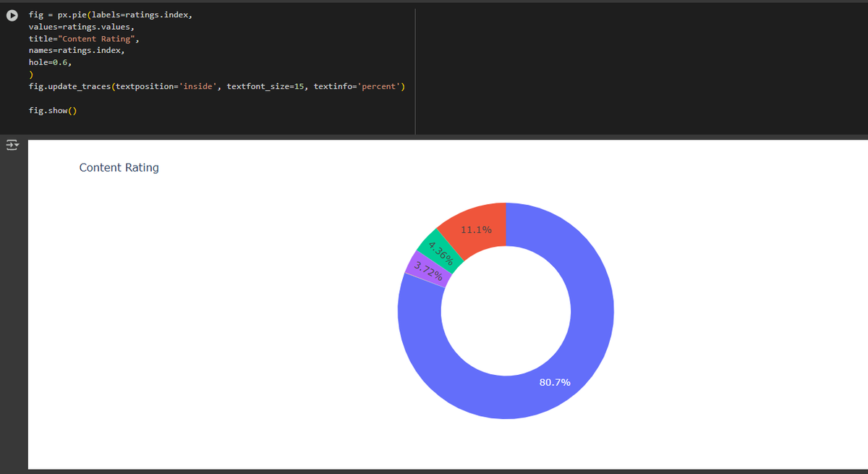Click the fig.update_traces code line

point(217,86)
